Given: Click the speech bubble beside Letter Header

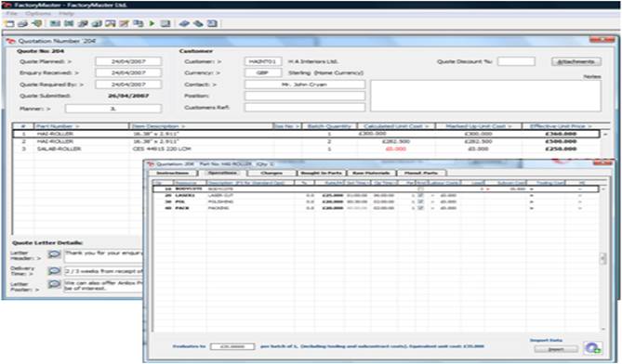Looking at the screenshot, I should coord(54,254).
